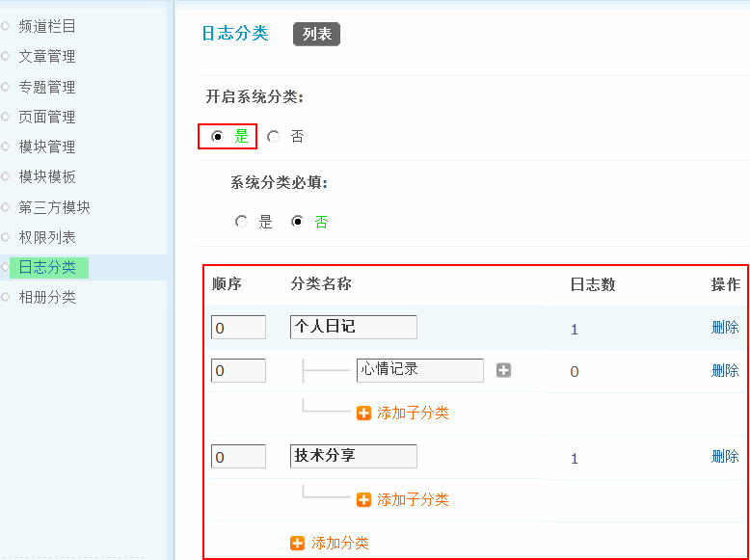Screen dimensions: 750x560
Task: Open 权限列表 in the sidebar
Action: pos(47,237)
